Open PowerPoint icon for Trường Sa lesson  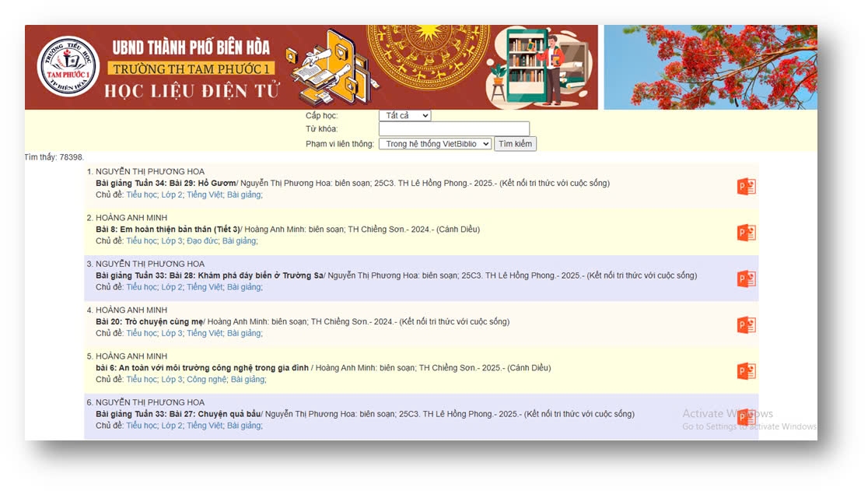point(746,279)
